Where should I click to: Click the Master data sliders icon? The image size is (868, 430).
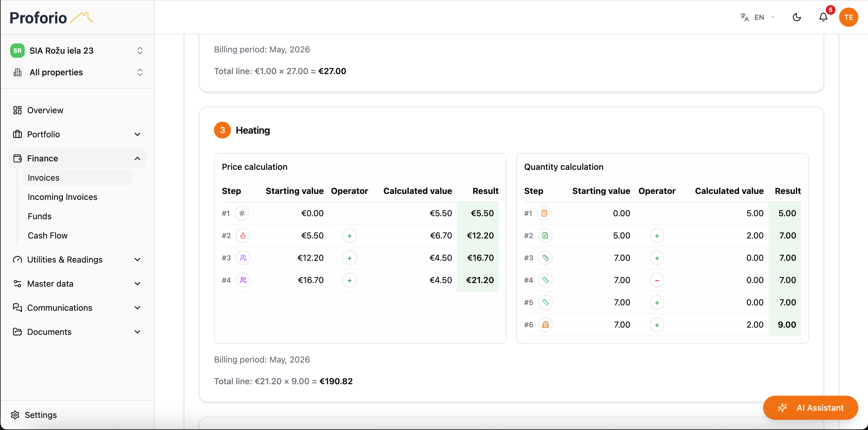pos(17,284)
